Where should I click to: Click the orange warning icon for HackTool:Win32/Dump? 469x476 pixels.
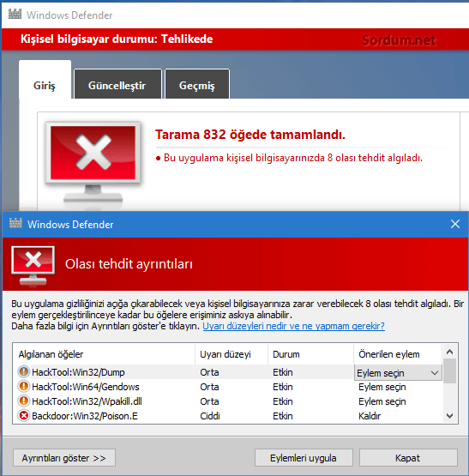tap(24, 371)
